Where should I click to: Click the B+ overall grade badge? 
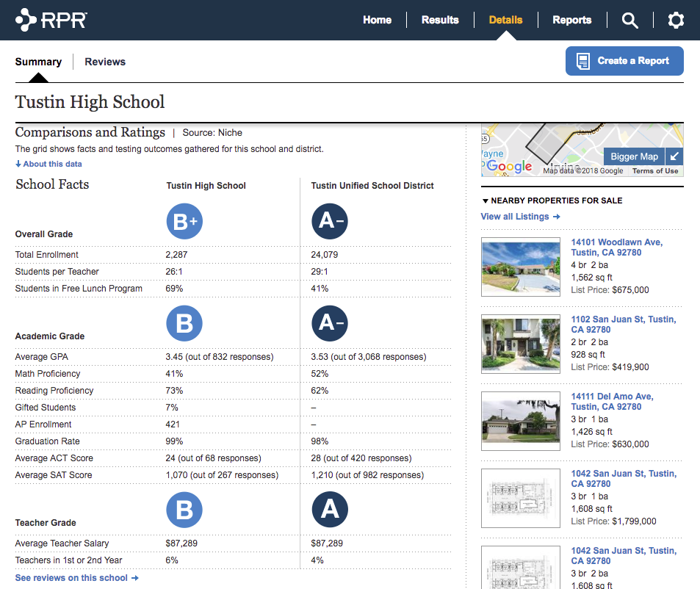coord(184,221)
